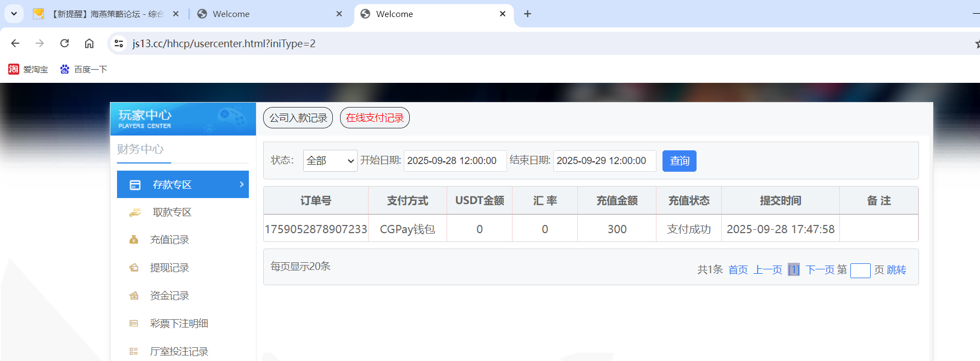
Task: Click the 取款专区 hand icon
Action: click(135, 212)
